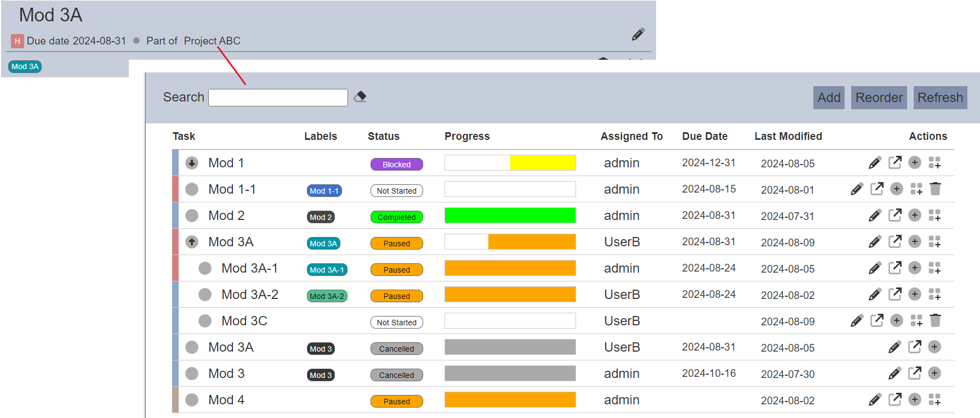Click the circled plus icon for Mod 3C
Screen dimensions: 980x418
[897, 320]
